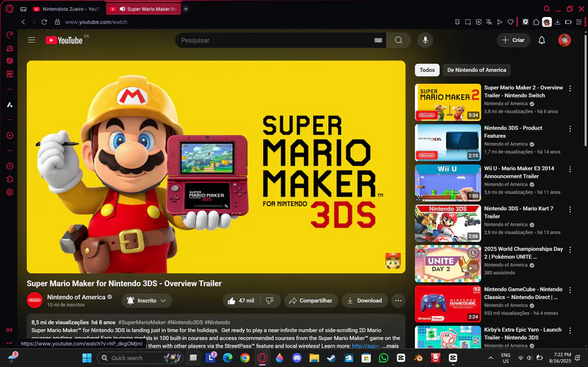Screen dimensions: 588x367
Task: Expand the Inscrito subscription dropdown
Action: tap(146, 300)
